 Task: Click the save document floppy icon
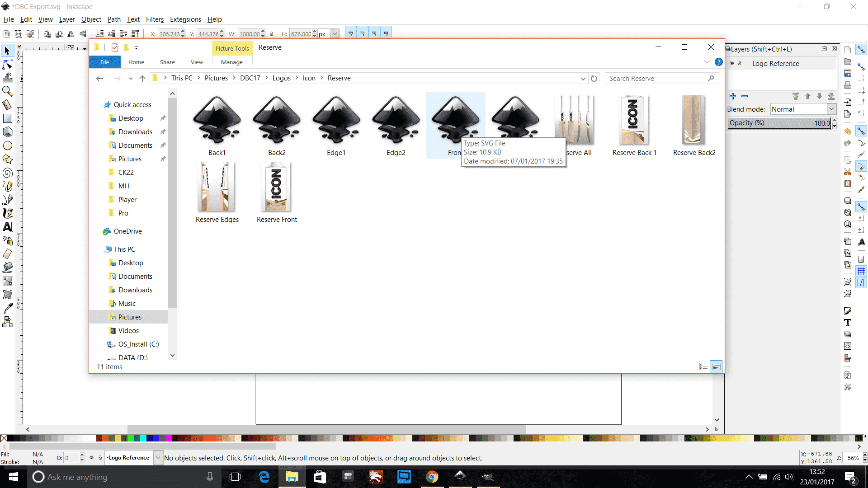[x=848, y=73]
